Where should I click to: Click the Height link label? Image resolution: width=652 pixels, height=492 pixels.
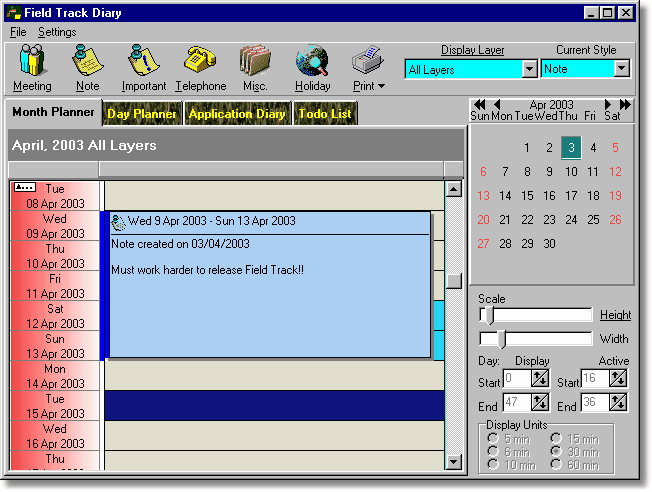click(615, 315)
